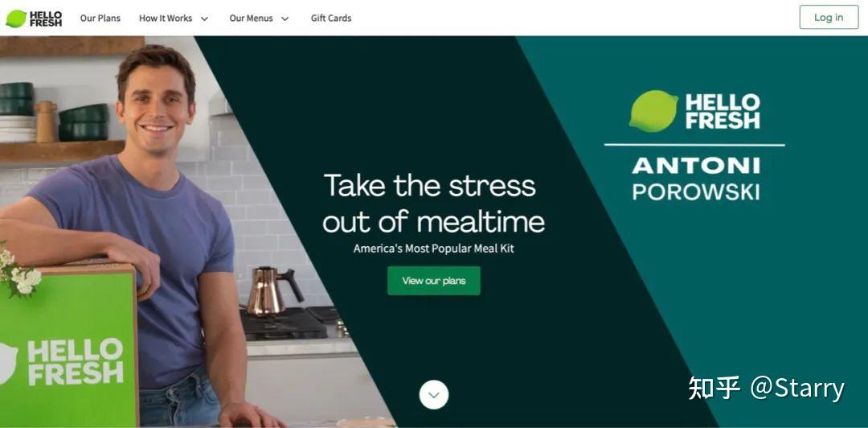The width and height of the screenshot is (868, 428).
Task: Expand the How It Works chevron
Action: 204,19
